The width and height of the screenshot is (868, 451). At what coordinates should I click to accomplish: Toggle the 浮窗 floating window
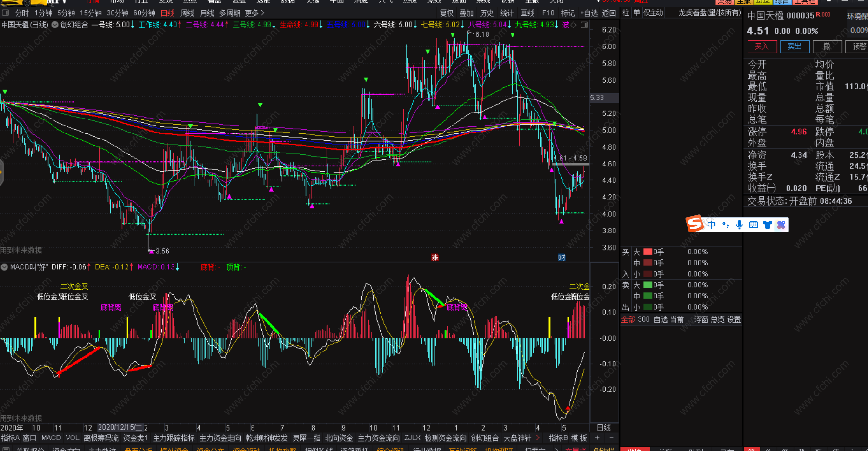pos(701,319)
